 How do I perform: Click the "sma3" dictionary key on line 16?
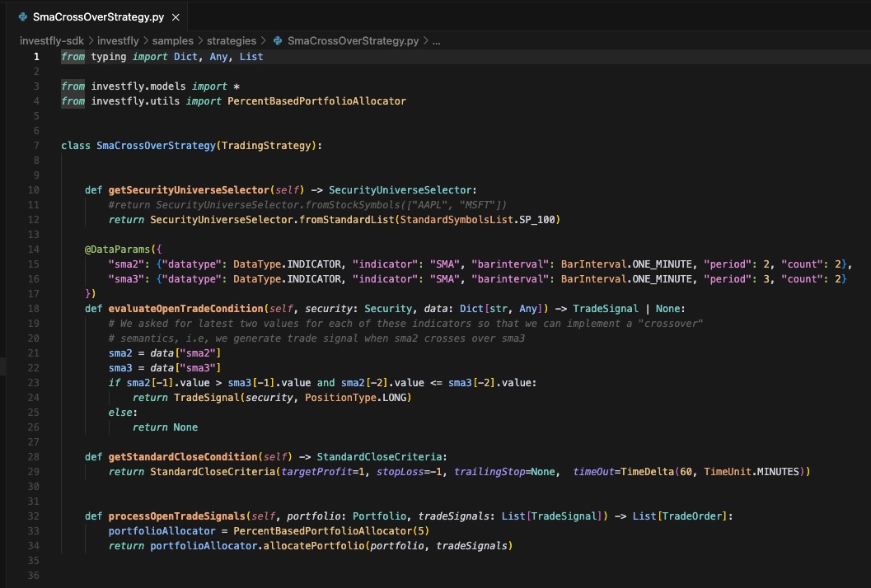[126, 278]
